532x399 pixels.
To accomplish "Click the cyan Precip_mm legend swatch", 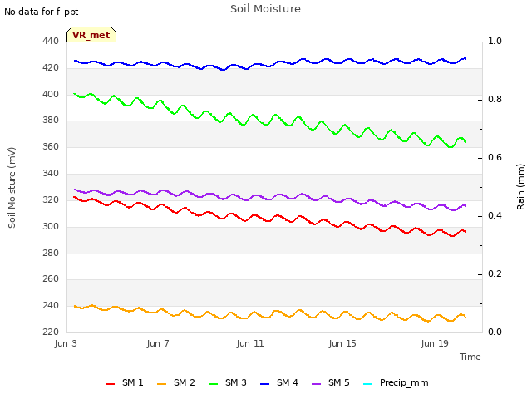I will pos(367,384).
